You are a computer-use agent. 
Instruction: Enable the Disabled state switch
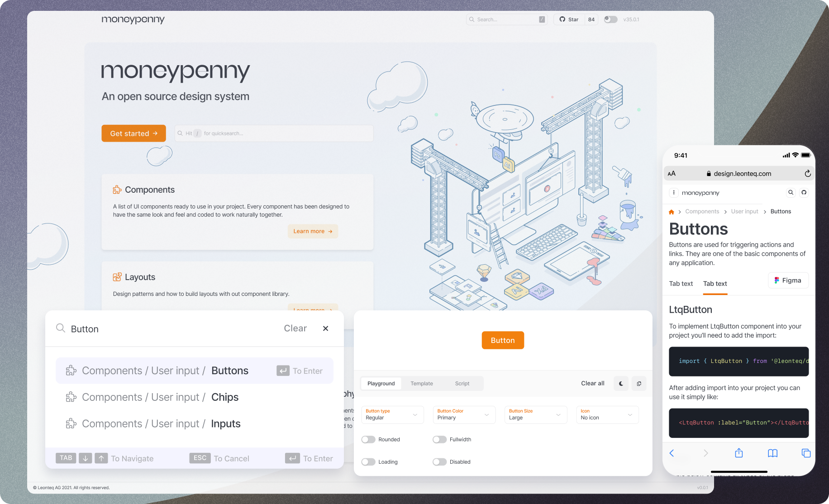[x=439, y=461]
